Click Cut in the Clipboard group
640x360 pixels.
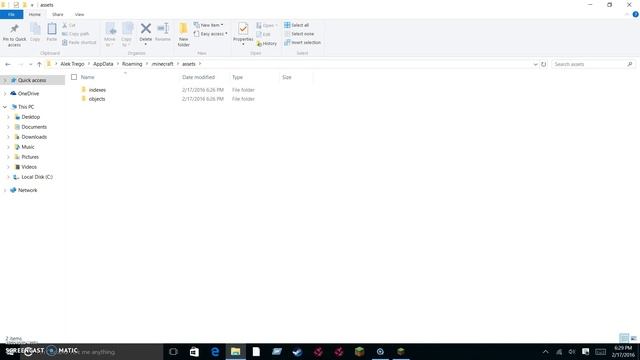(69, 25)
